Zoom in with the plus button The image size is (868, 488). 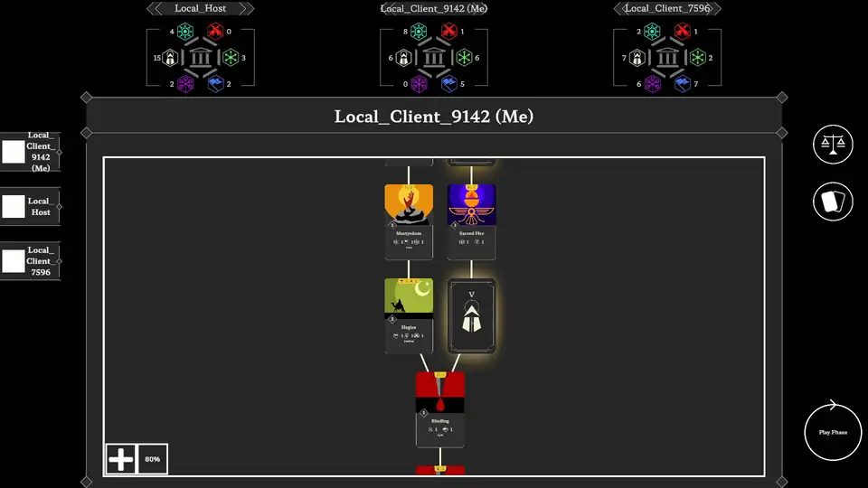click(x=120, y=459)
